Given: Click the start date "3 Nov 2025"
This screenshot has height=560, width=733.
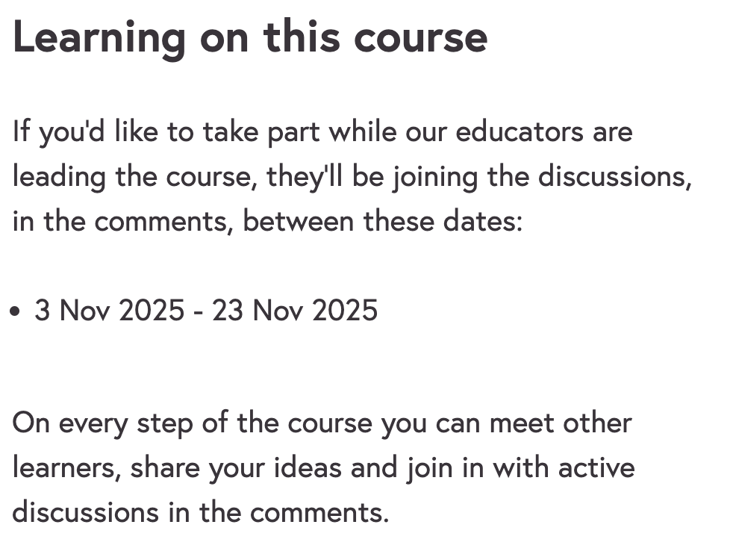Looking at the screenshot, I should tap(109, 311).
